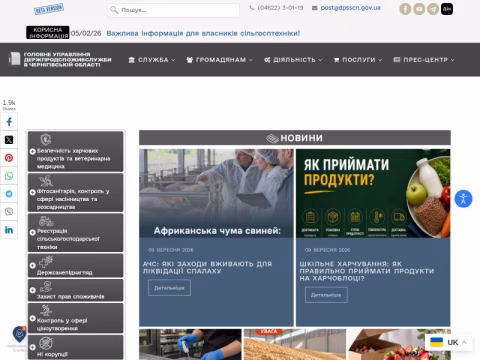Click the medical cross Держсанепіднагляд icon
Image resolution: width=480 pixels, height=360 pixels.
pyautogui.click(x=46, y=262)
